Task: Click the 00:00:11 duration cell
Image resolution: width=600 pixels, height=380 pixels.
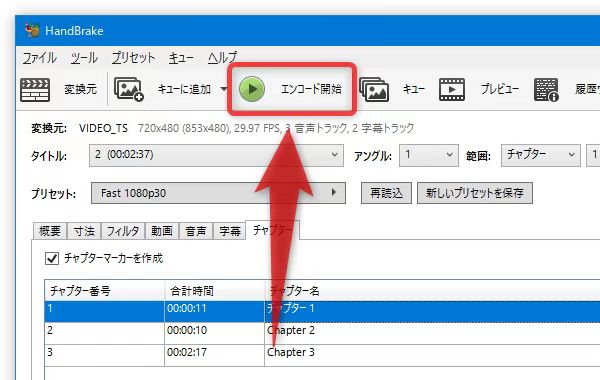Action: point(215,311)
